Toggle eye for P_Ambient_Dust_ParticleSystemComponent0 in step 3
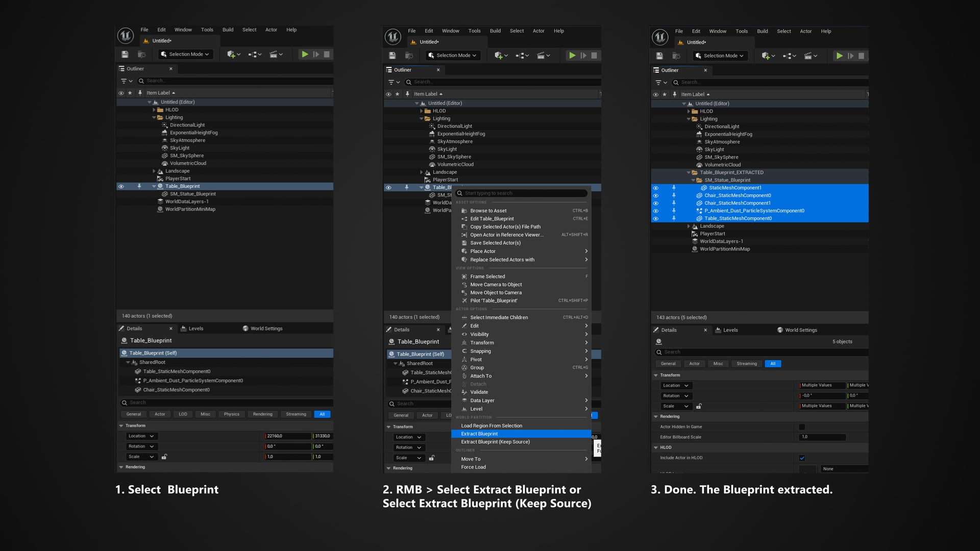This screenshot has height=551, width=980. click(x=656, y=211)
